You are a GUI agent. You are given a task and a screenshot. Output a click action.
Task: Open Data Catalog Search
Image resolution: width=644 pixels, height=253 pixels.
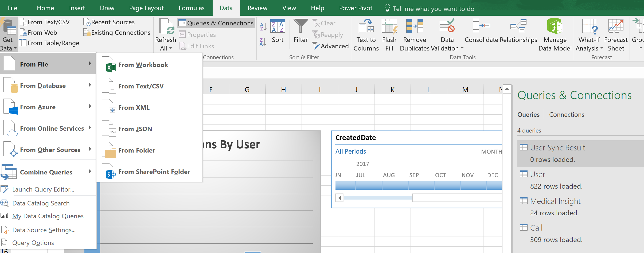[48, 203]
